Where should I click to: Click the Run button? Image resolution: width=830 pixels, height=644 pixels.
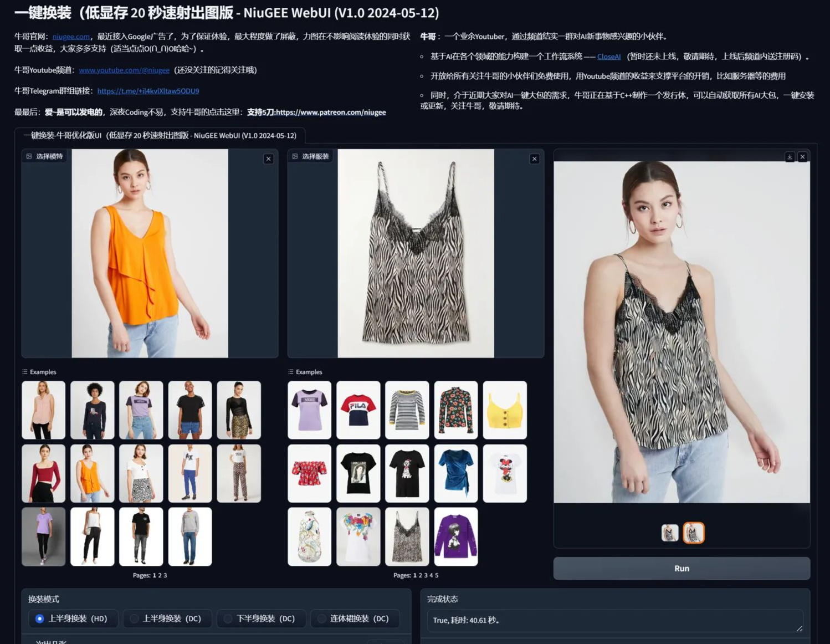(x=682, y=568)
